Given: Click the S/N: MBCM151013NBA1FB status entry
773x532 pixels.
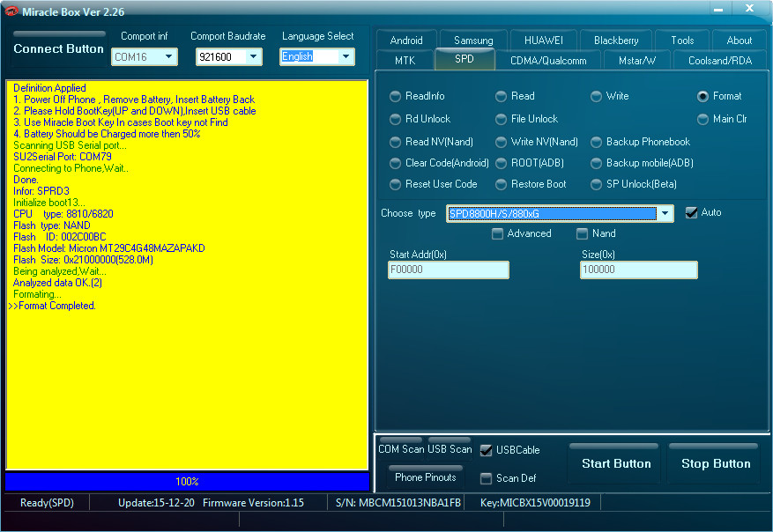Looking at the screenshot, I should pyautogui.click(x=398, y=503).
